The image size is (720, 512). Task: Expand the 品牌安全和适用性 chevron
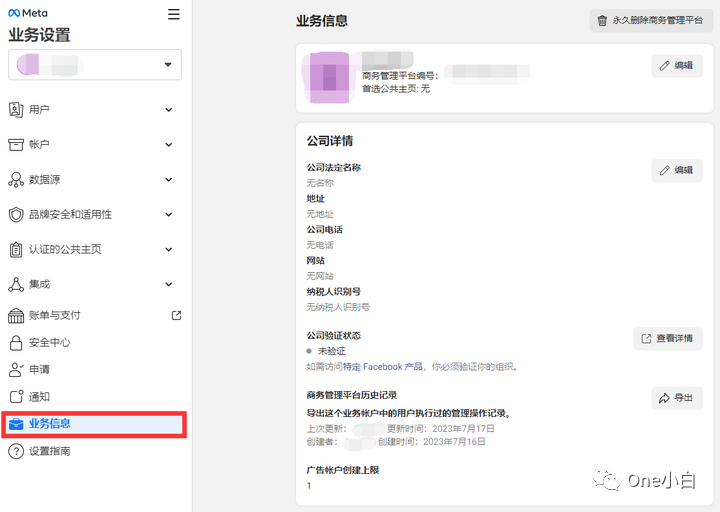169,214
